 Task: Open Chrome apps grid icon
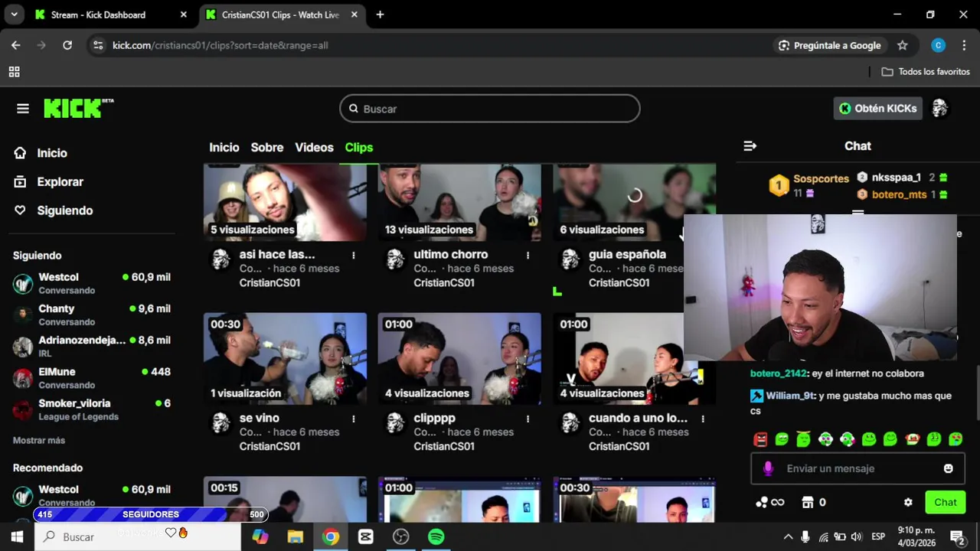coord(14,72)
